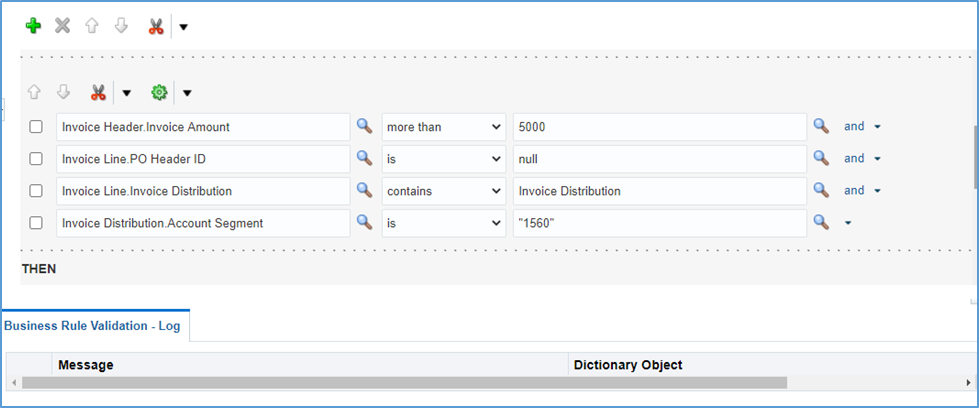
Task: Click the 5000 value field
Action: click(660, 127)
